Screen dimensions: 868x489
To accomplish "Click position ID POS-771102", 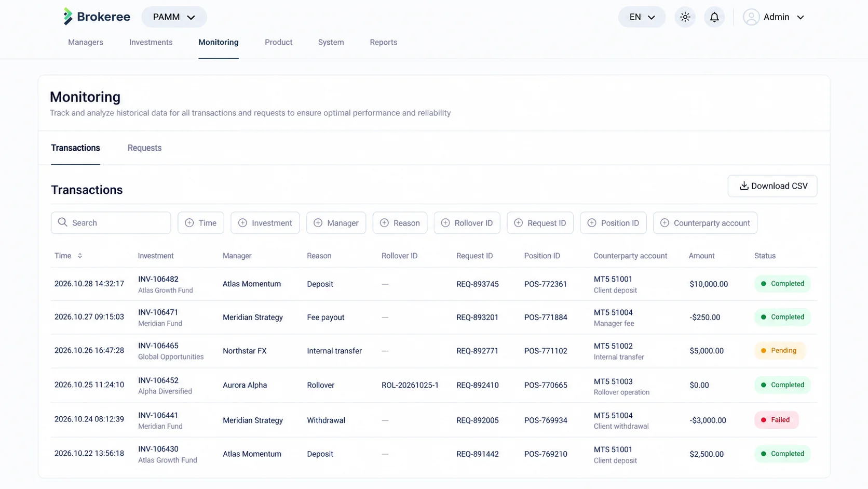I will (x=546, y=351).
